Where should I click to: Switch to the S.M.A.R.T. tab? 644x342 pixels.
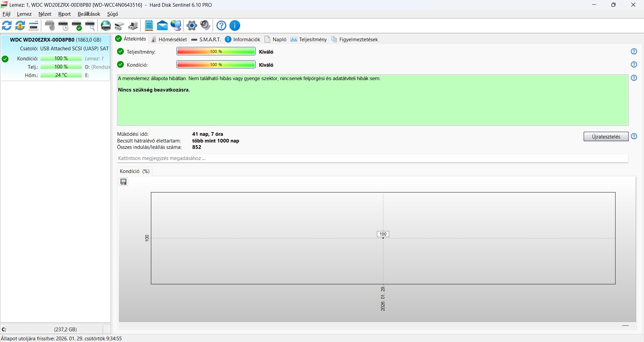[x=206, y=39]
